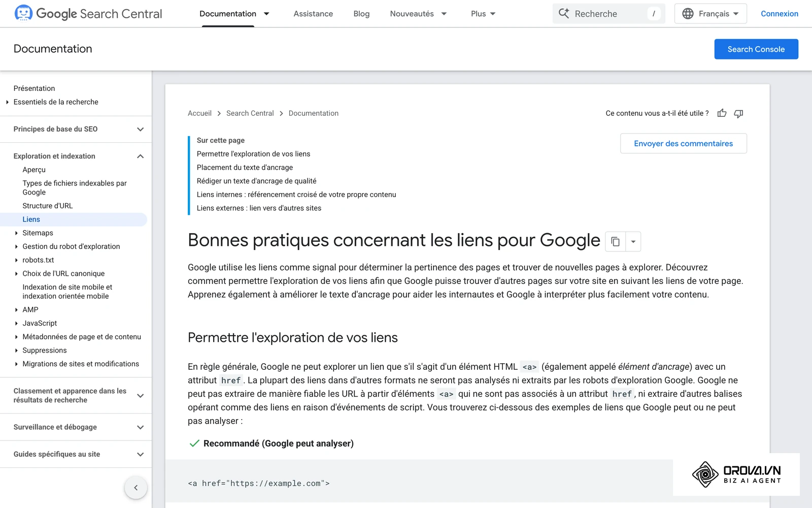The height and width of the screenshot is (508, 812).
Task: Open Présentation in the sidebar
Action: pyautogui.click(x=34, y=88)
